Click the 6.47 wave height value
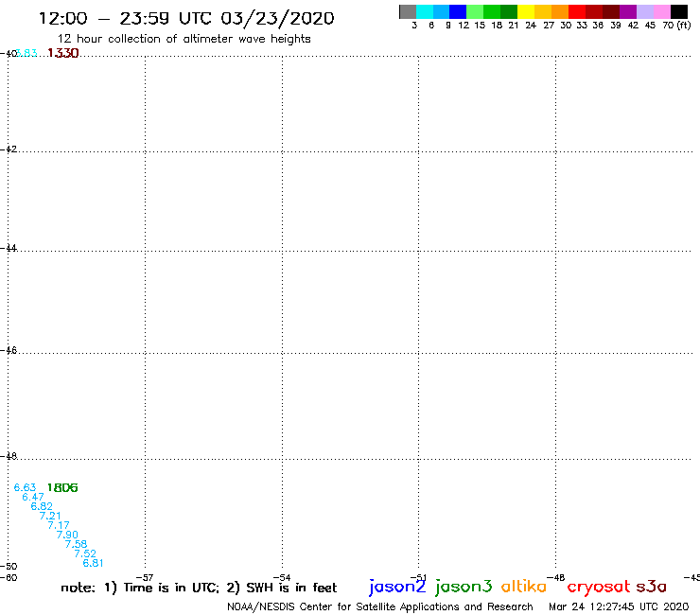 pyautogui.click(x=33, y=497)
